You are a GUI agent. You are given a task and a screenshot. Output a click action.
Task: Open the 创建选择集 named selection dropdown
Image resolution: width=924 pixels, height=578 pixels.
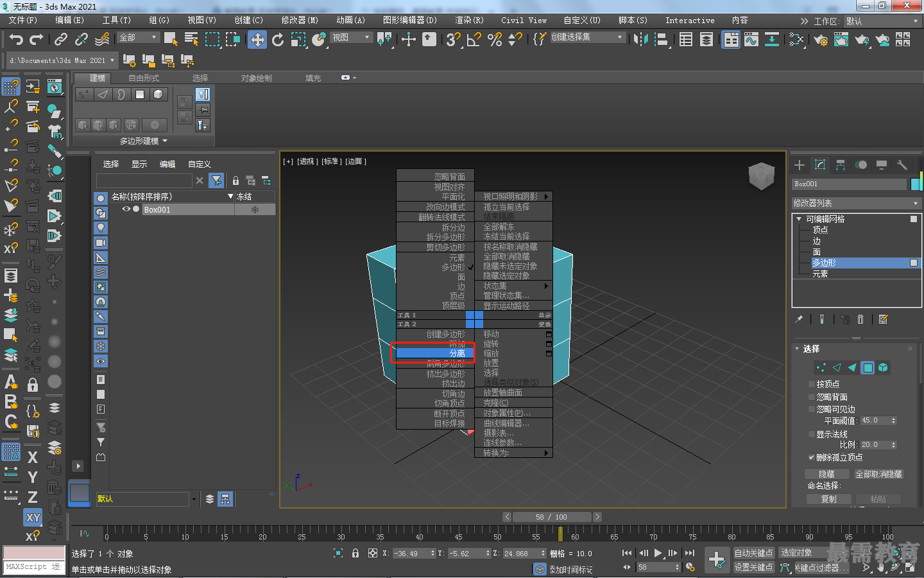tap(587, 37)
